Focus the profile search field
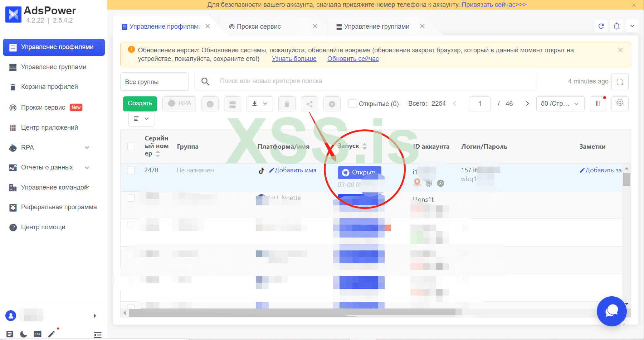 click(x=366, y=81)
